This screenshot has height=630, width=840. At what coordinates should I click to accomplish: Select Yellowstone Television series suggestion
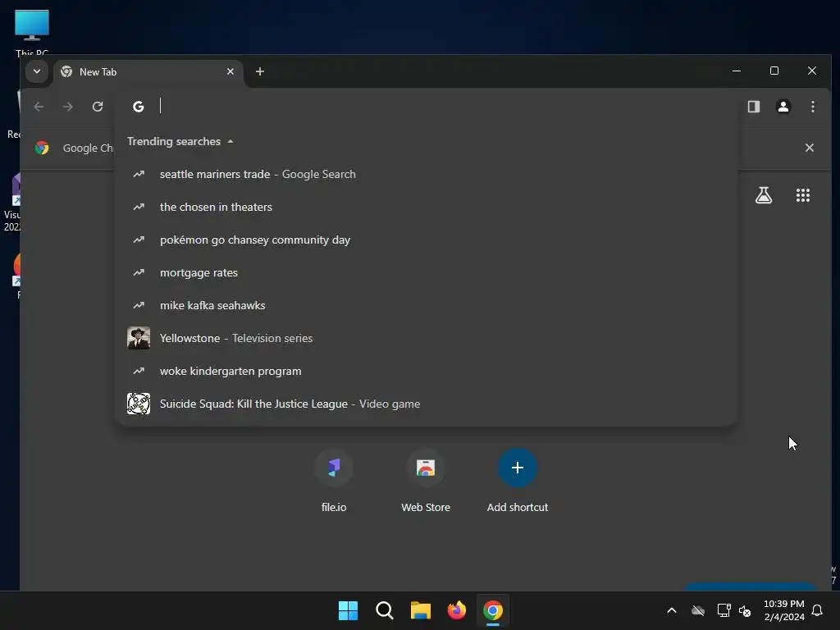pyautogui.click(x=426, y=338)
